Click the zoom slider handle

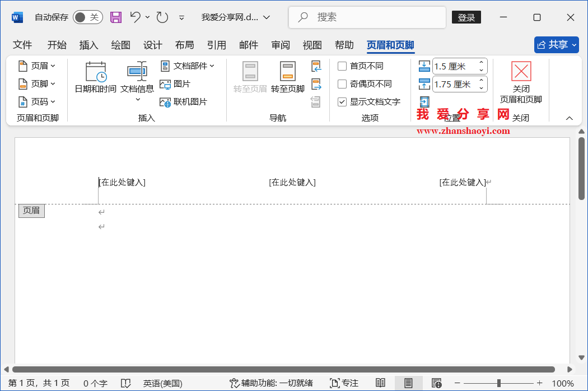click(499, 383)
